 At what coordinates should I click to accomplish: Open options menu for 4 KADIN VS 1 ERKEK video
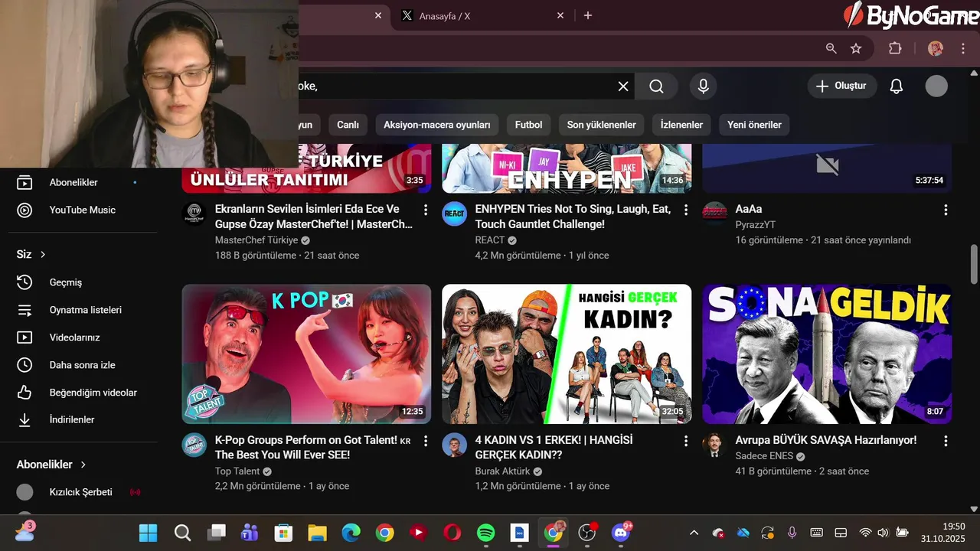pos(686,441)
